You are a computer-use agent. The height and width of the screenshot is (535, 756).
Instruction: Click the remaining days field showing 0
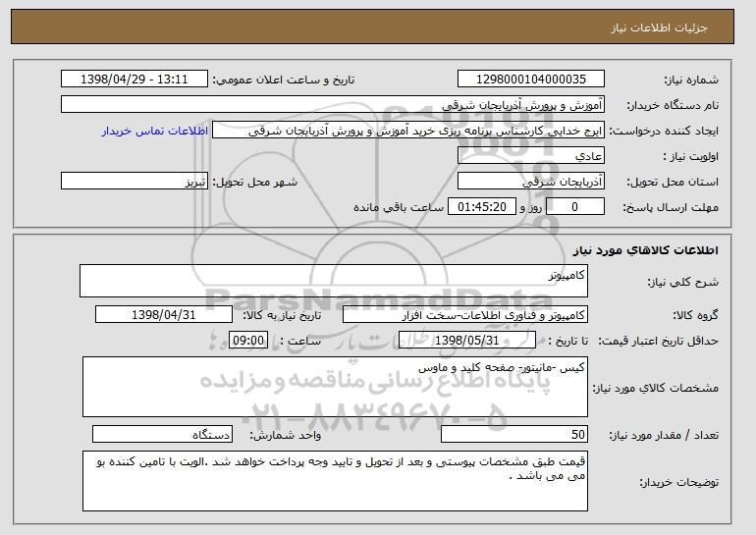[x=574, y=207]
